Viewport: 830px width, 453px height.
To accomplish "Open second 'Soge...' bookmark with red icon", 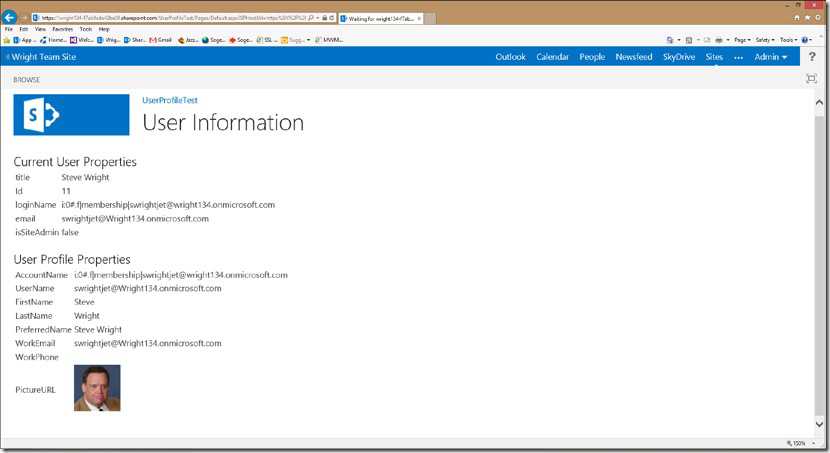I will click(241, 40).
